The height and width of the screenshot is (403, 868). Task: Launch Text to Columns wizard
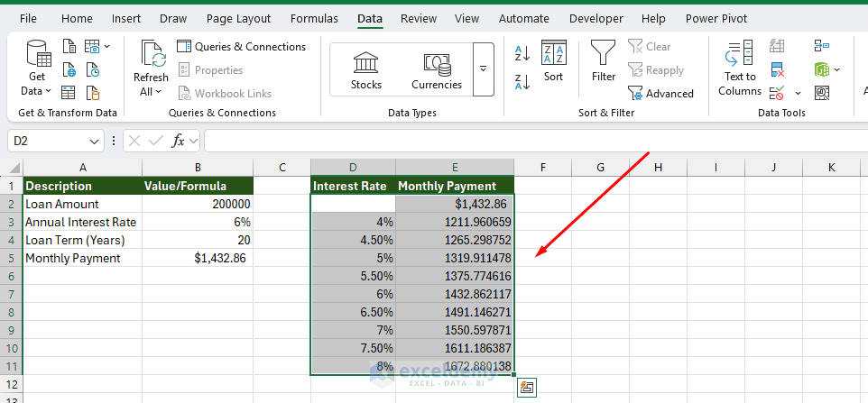coord(740,69)
